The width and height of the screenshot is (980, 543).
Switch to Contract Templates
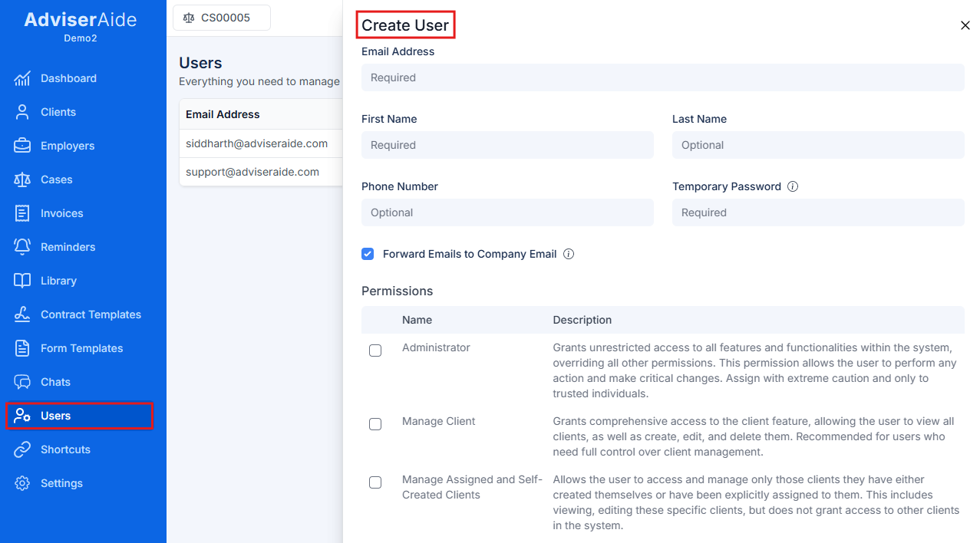[x=90, y=314]
